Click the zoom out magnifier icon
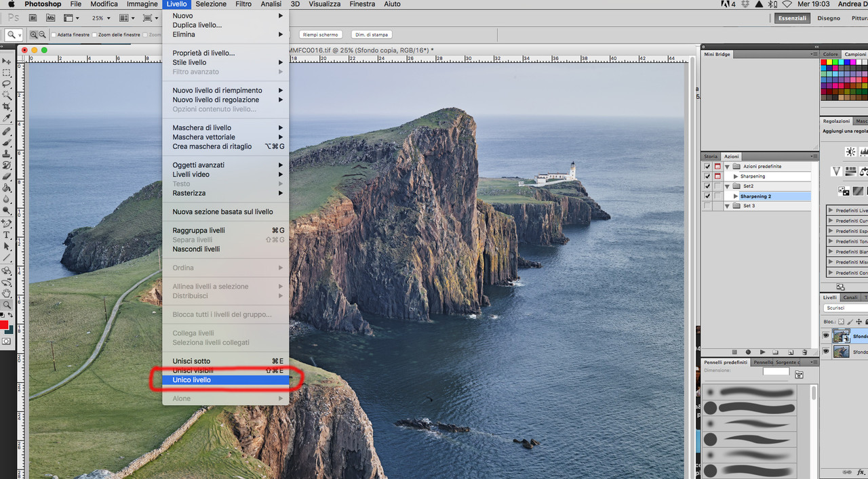 point(43,35)
